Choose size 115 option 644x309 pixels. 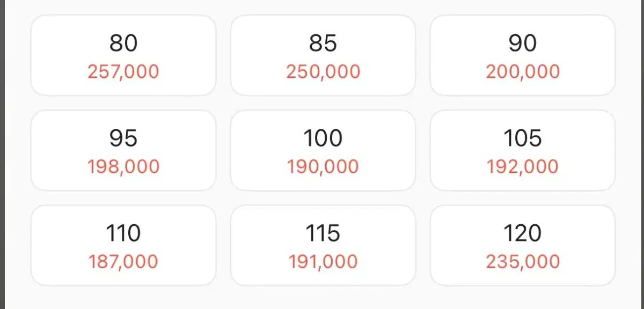point(323,245)
